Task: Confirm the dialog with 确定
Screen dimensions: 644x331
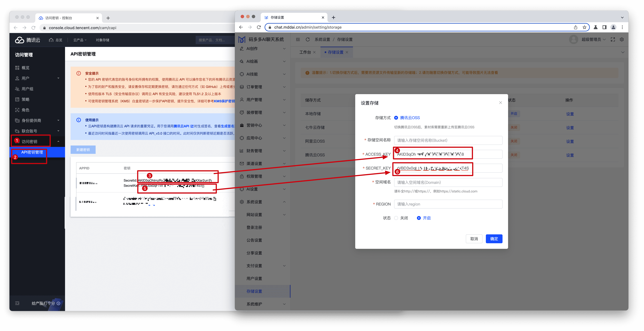Action: click(494, 239)
